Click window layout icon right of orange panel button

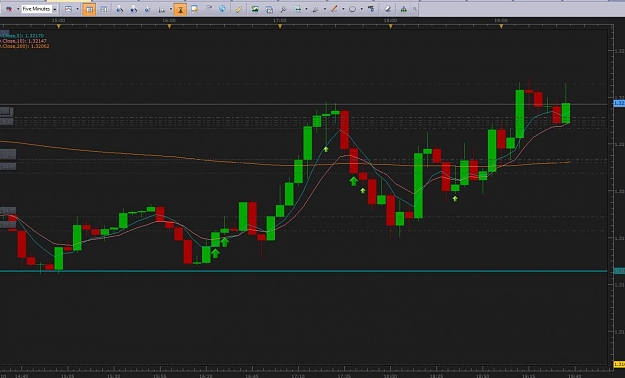point(104,9)
